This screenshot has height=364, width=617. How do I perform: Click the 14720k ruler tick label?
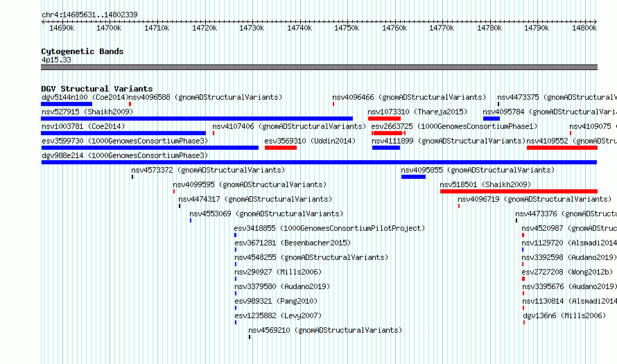coord(205,28)
